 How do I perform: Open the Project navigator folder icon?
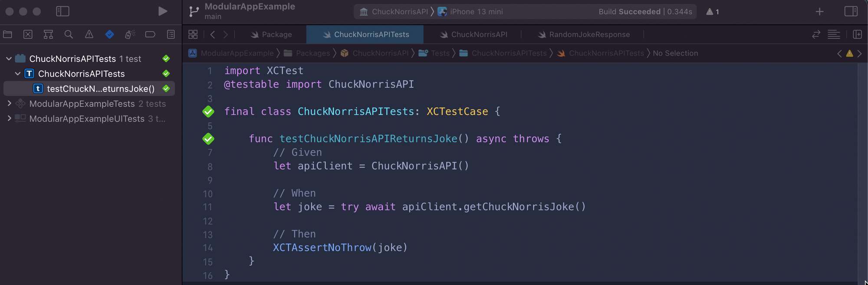[x=8, y=34]
